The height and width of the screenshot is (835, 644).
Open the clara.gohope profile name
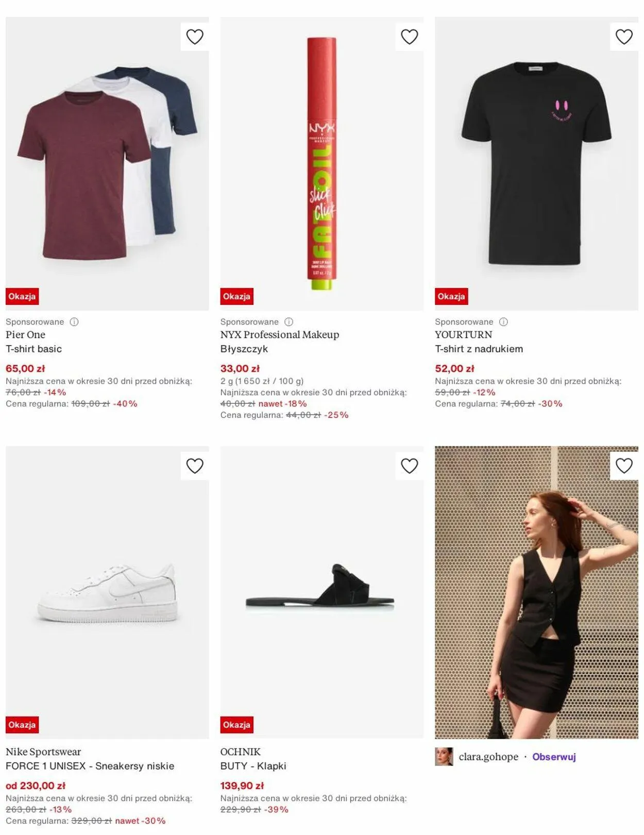click(488, 757)
